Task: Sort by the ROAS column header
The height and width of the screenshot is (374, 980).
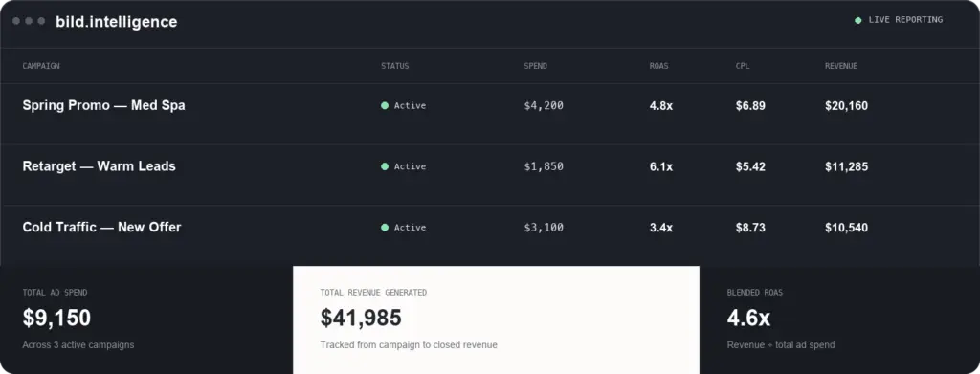Action: point(658,66)
